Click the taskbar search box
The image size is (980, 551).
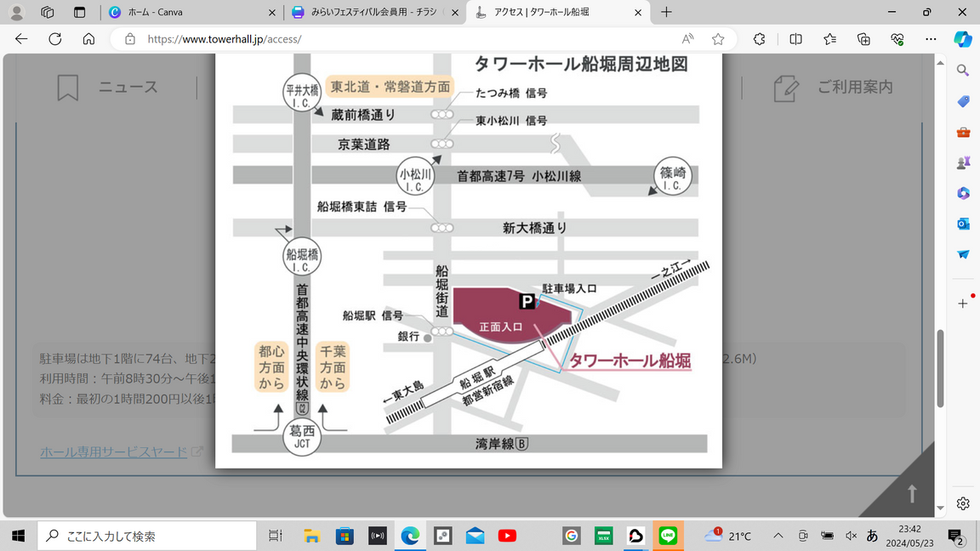[147, 536]
